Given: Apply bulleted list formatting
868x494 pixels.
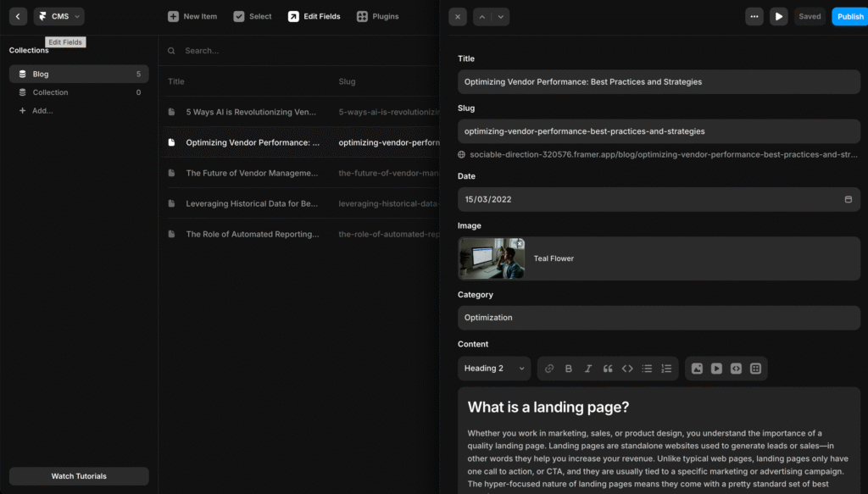Looking at the screenshot, I should 647,369.
